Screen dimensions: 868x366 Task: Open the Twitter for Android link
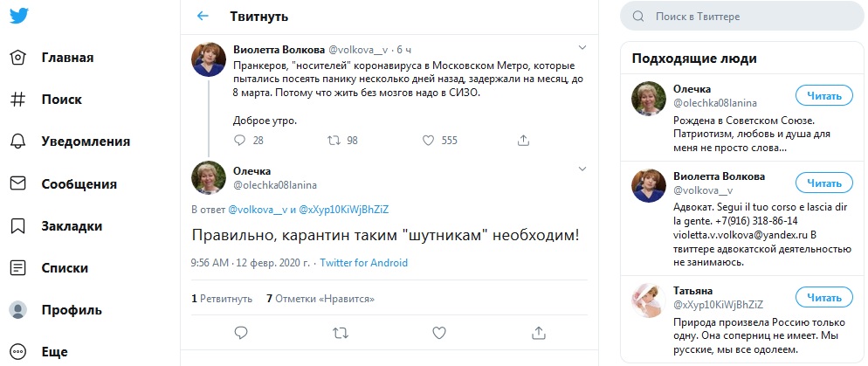pos(363,263)
